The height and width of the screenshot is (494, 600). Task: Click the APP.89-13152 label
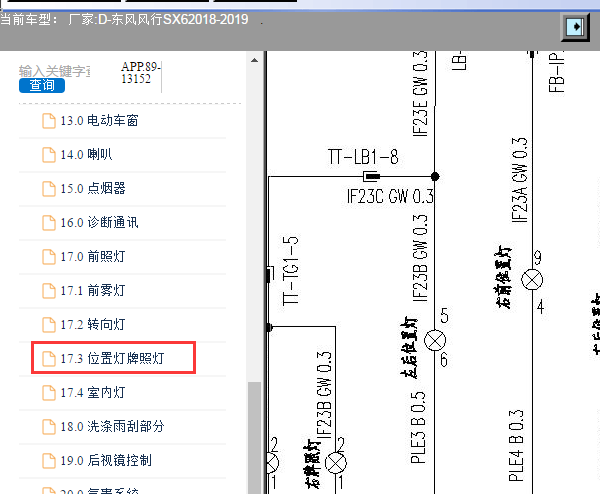coord(140,73)
